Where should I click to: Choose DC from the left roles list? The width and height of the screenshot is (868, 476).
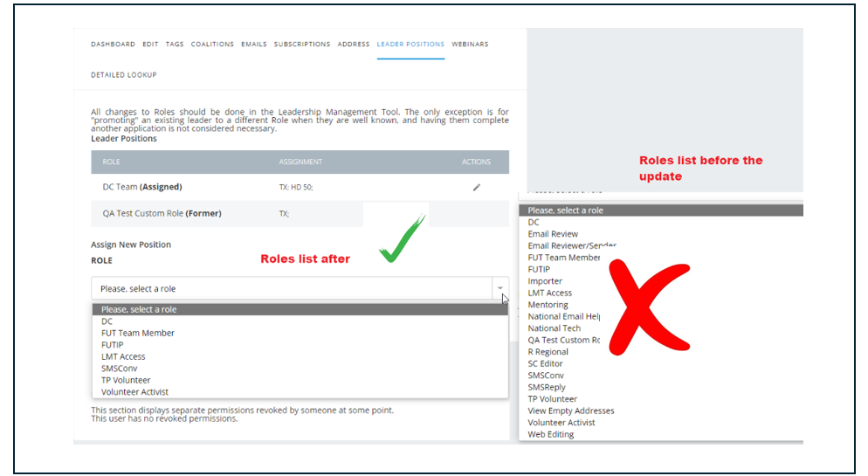tap(107, 321)
